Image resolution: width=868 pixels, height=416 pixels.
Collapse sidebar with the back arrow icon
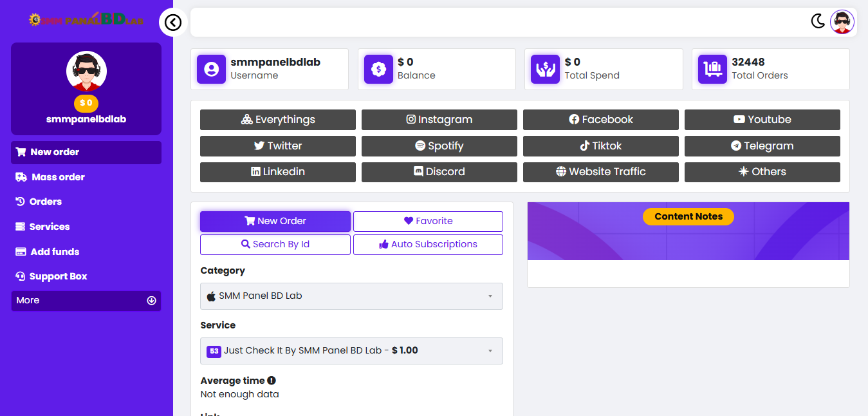[172, 23]
